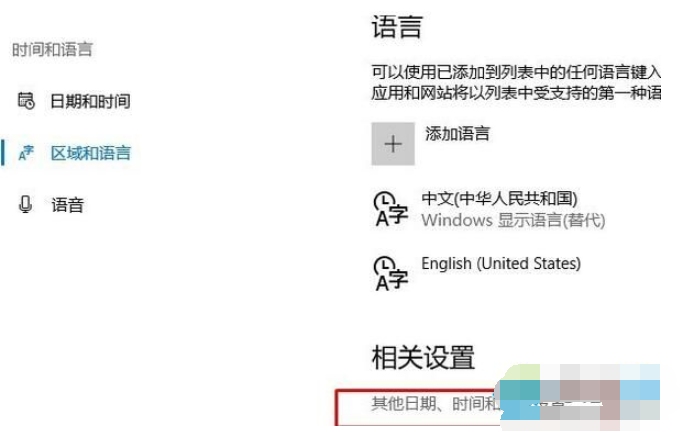The image size is (681, 431).
Task: Click the description line starting with 应用和网站
Action: coord(516,93)
